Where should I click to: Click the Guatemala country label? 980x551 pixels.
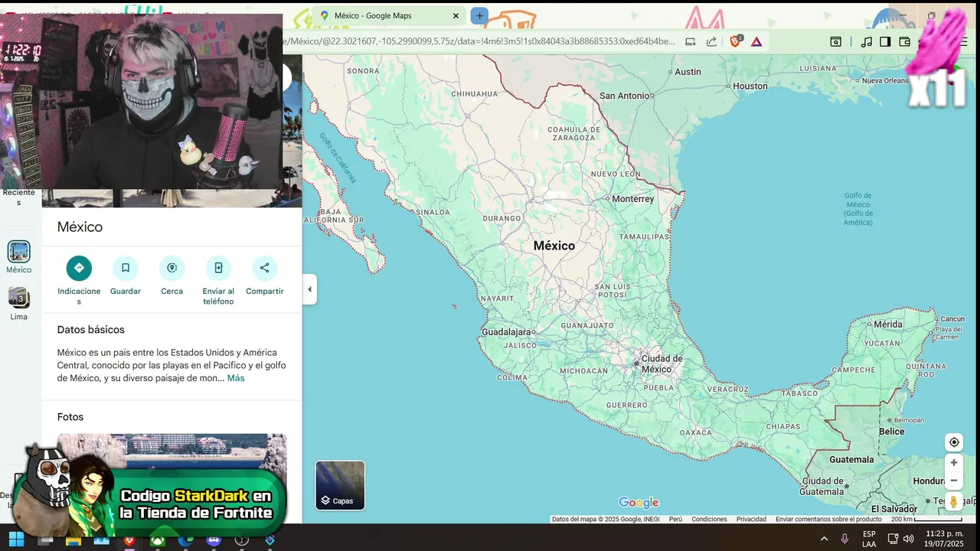pyautogui.click(x=851, y=460)
